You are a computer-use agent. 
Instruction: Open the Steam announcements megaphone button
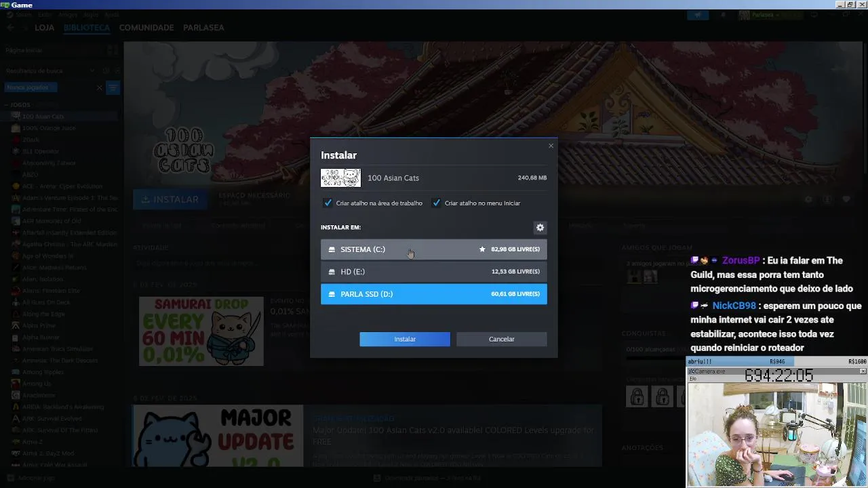click(698, 14)
